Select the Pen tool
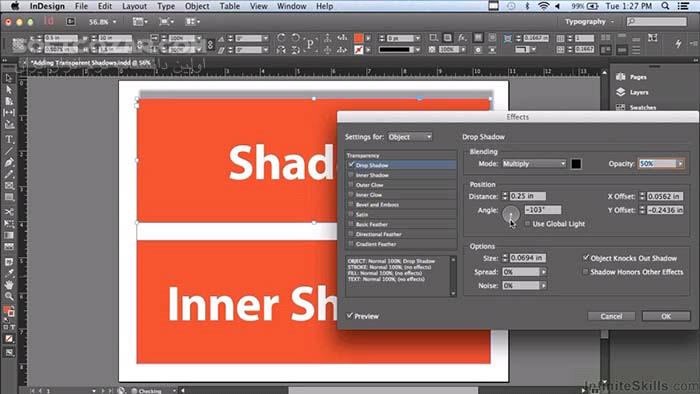700x394 pixels. pos(8,162)
